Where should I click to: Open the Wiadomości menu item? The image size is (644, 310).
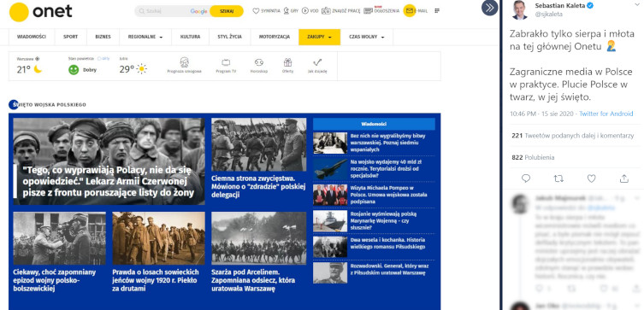[x=32, y=37]
